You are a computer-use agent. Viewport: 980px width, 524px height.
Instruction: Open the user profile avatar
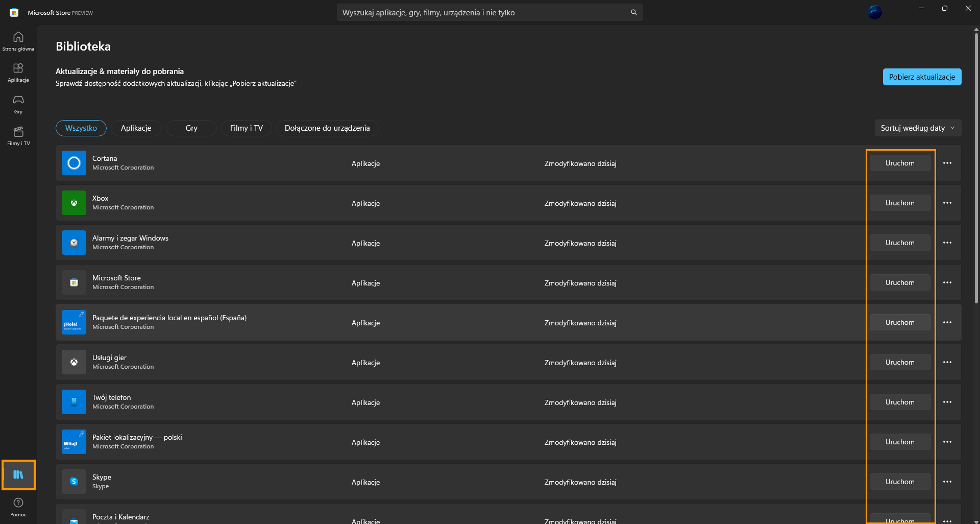click(x=875, y=12)
